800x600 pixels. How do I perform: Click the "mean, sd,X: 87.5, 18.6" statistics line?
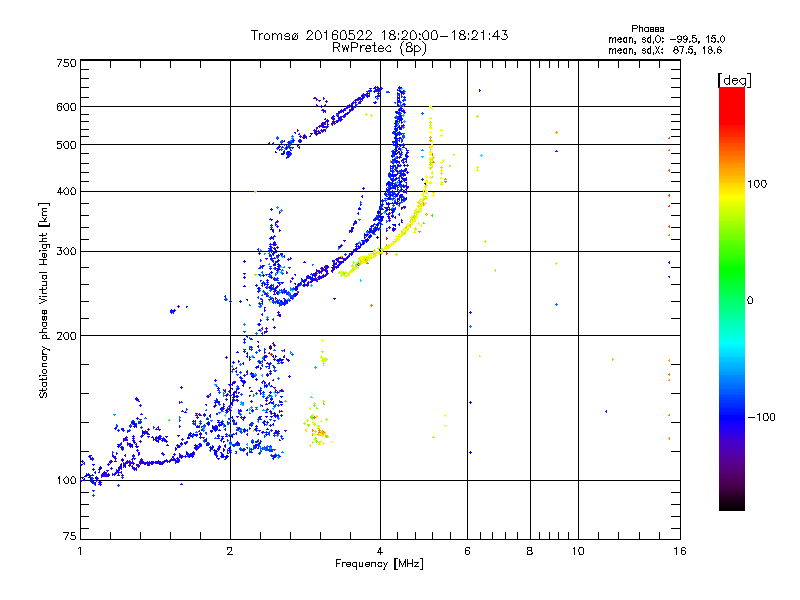[665, 50]
